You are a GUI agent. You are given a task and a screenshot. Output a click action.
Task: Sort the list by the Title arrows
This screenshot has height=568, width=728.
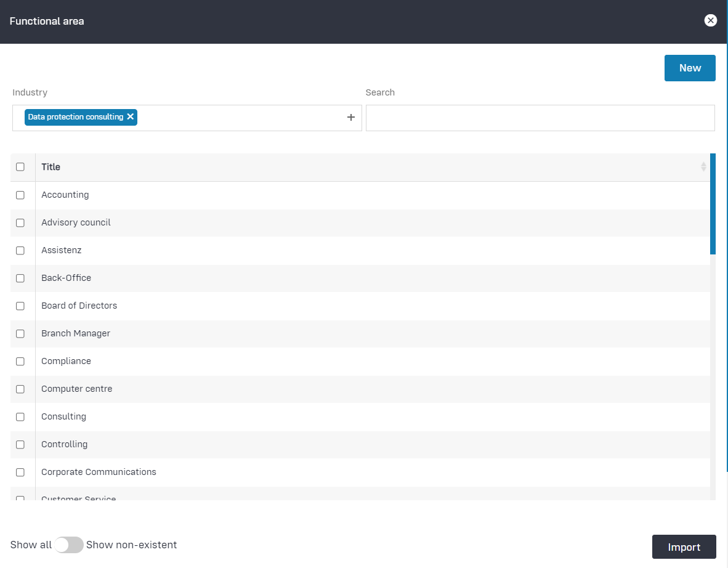[x=703, y=167]
